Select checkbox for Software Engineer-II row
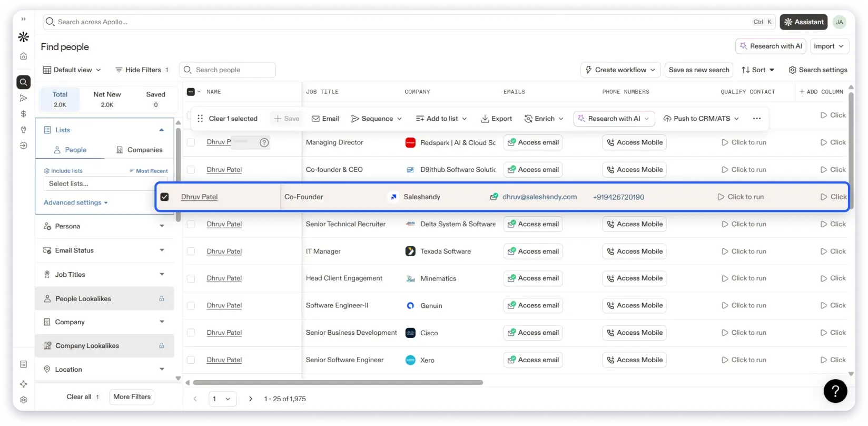 pyautogui.click(x=191, y=306)
